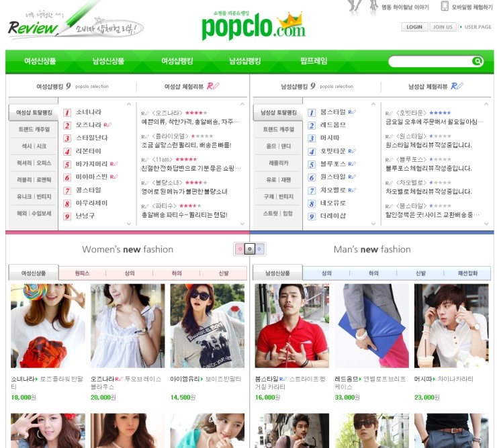Viewport: 497px width, 448px height.
Task: Click the blue R icon beside 차오벨로
Action: pyautogui.click(x=352, y=190)
